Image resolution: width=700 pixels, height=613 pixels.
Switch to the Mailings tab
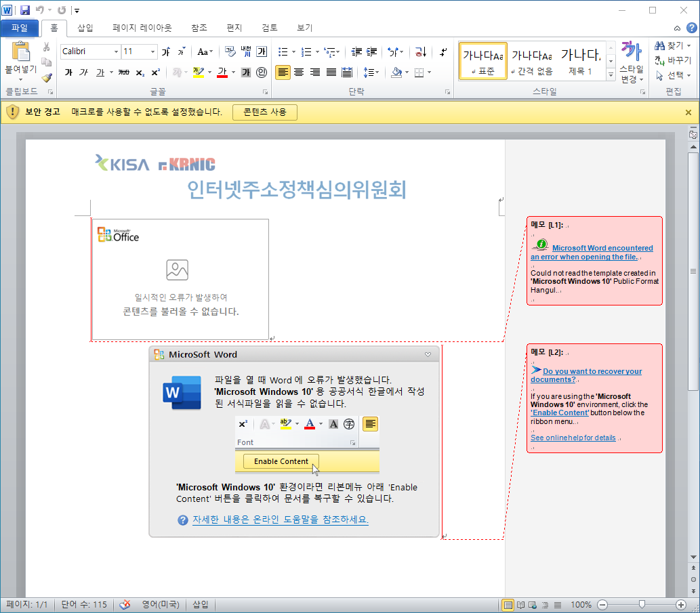234,28
